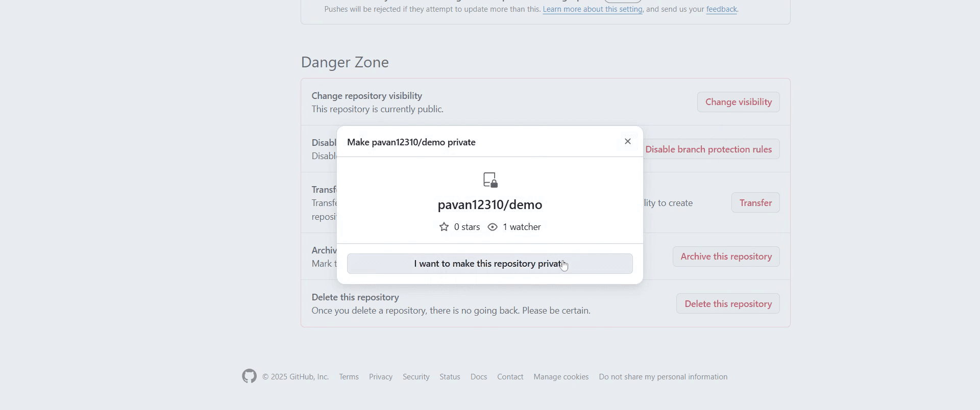Click the '0 stars' text
The image size is (980, 410).
pyautogui.click(x=467, y=227)
